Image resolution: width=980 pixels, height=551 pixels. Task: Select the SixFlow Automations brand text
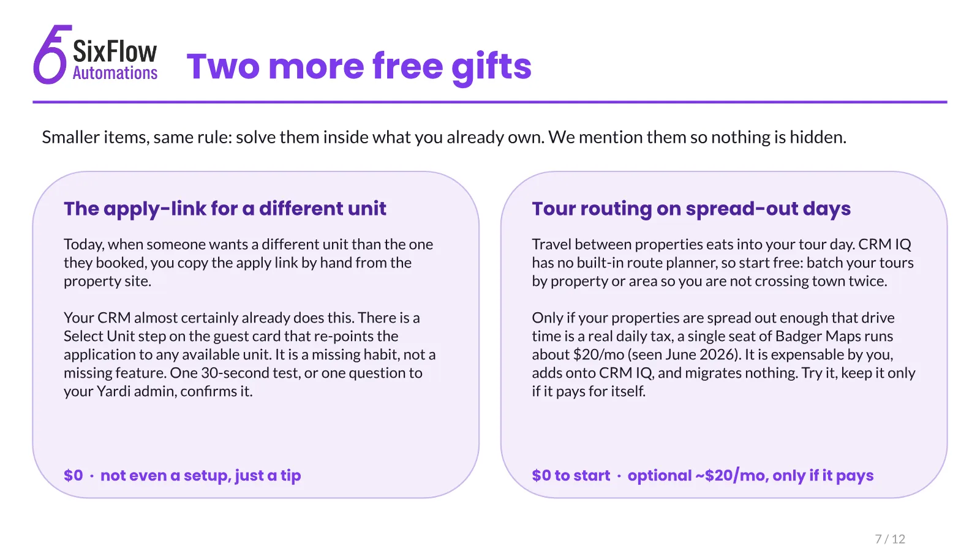click(115, 60)
